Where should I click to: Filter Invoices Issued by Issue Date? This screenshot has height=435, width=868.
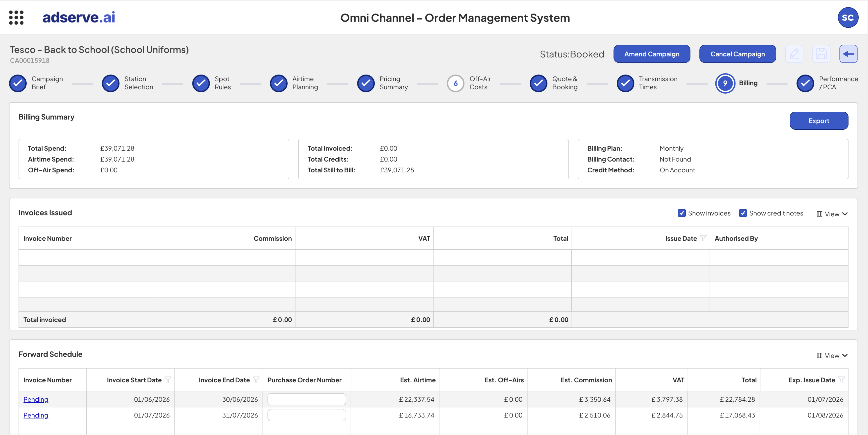point(703,238)
